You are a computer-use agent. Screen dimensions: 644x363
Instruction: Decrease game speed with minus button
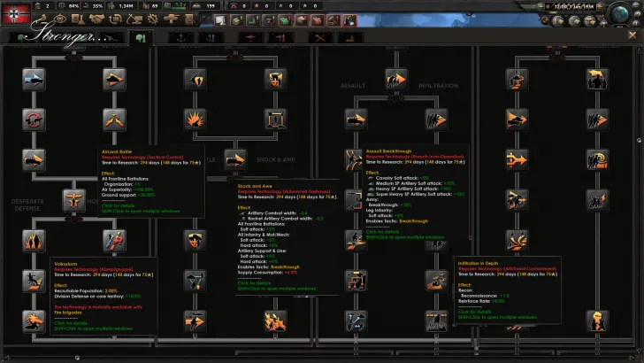540,7
